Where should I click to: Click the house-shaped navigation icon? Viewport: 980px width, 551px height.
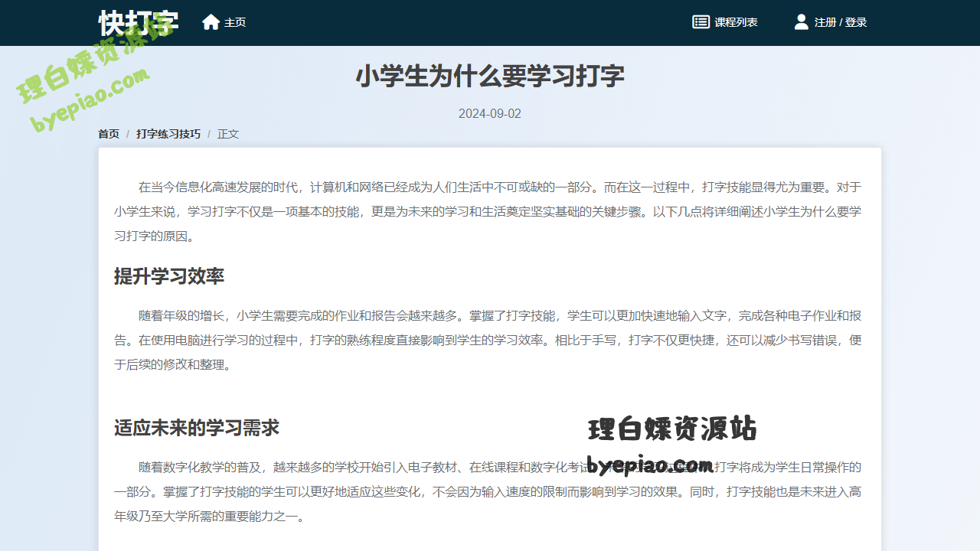211,22
